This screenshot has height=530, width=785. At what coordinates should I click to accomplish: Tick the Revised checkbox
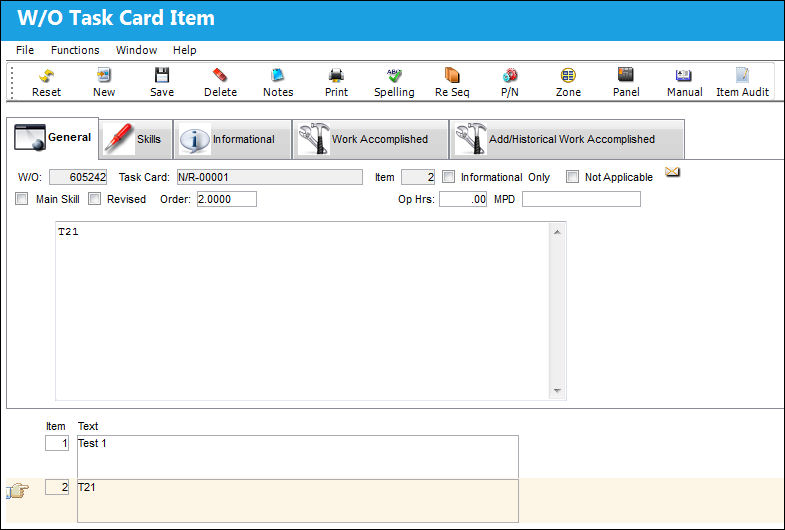click(x=94, y=199)
